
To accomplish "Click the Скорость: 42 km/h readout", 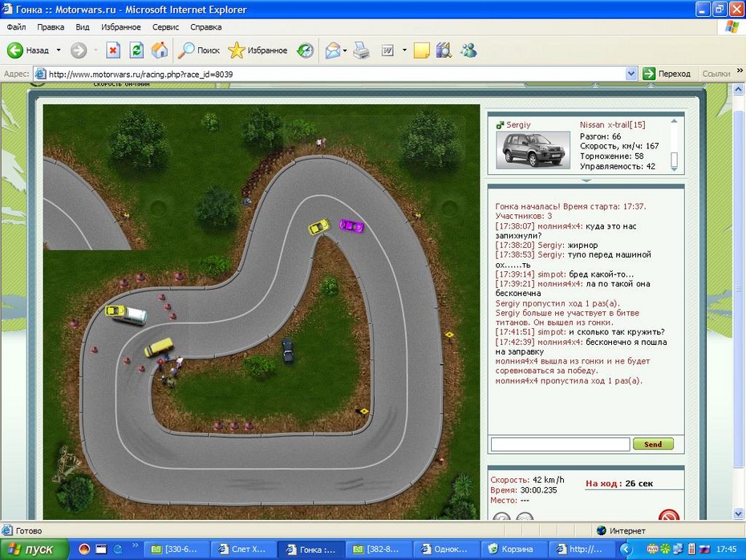I will 527,480.
